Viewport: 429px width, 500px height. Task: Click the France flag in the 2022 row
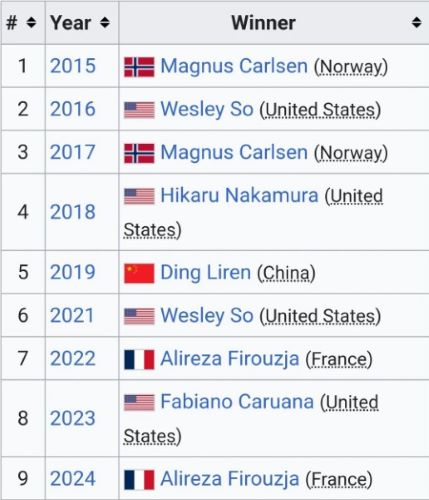(139, 360)
